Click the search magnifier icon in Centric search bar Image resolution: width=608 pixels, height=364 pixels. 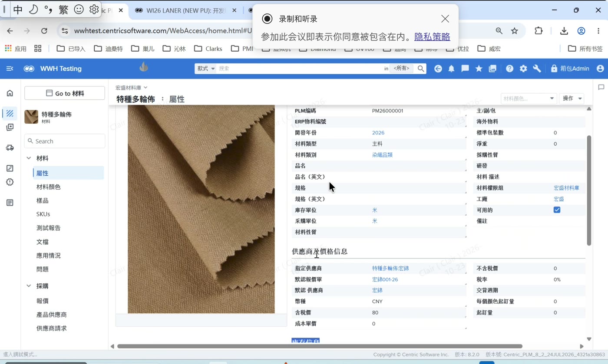click(x=420, y=69)
